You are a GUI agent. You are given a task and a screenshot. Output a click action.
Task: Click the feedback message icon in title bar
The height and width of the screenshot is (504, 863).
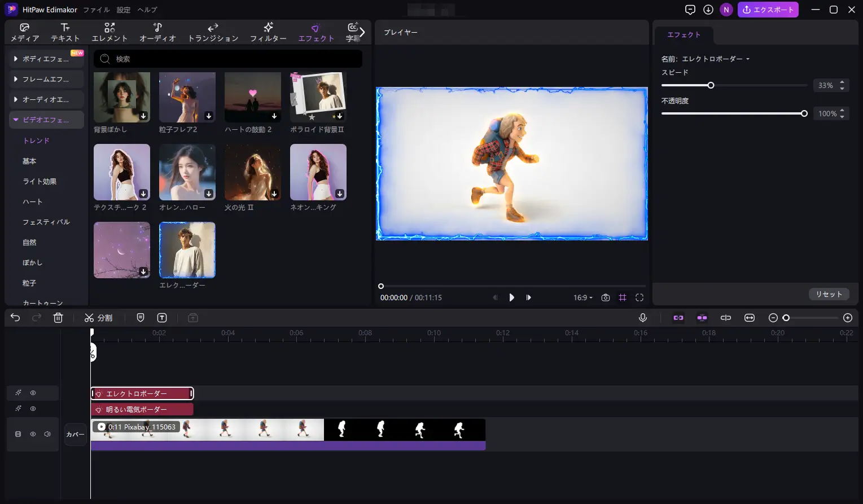[690, 10]
